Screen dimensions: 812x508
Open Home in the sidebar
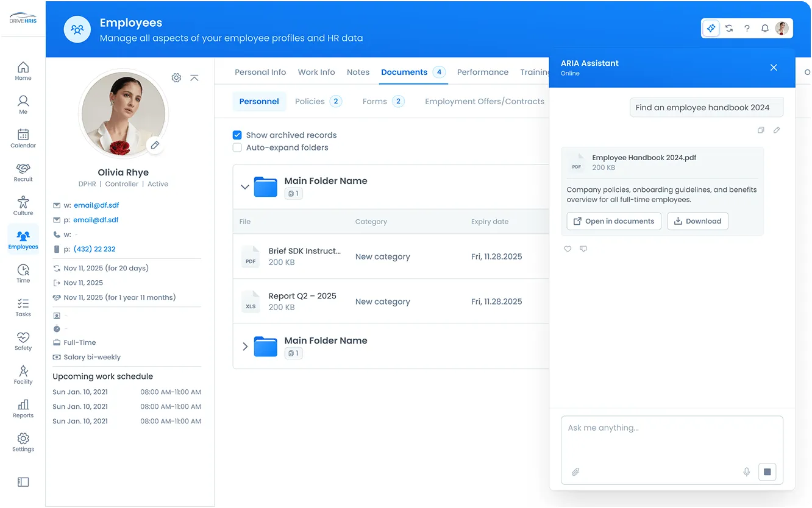coord(23,71)
